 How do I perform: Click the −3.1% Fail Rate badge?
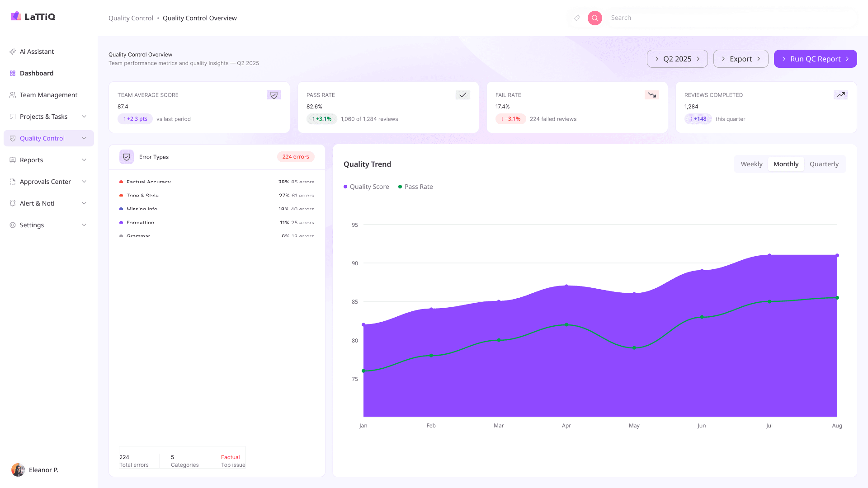(510, 119)
